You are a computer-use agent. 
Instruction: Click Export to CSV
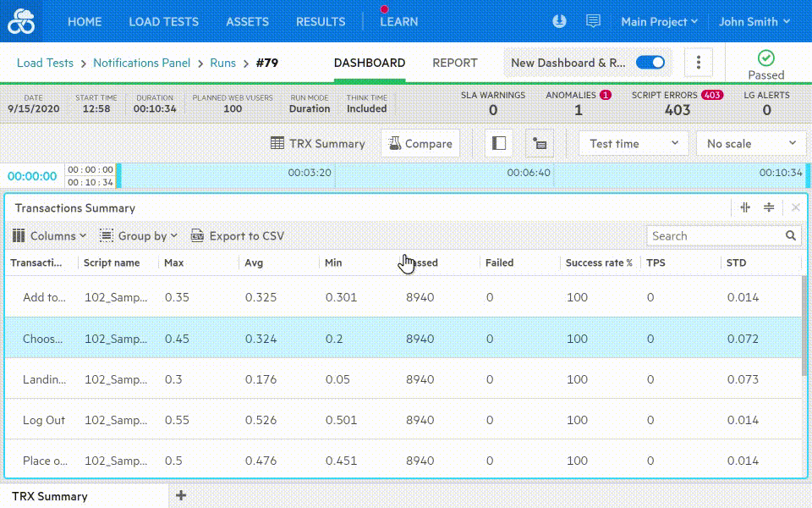tap(238, 236)
